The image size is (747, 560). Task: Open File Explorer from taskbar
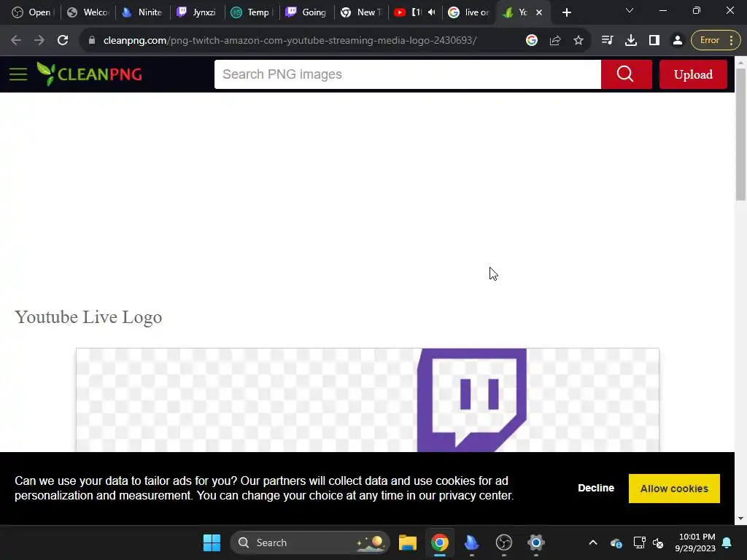[407, 542]
